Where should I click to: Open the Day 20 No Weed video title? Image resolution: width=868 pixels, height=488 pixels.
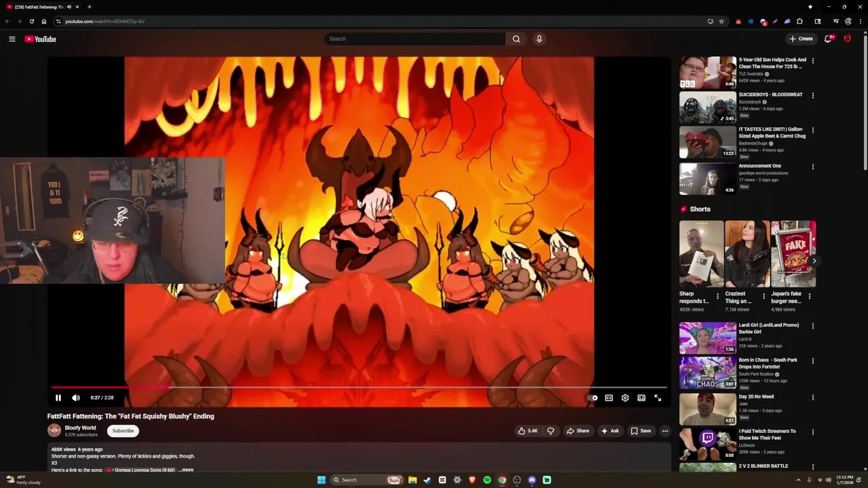coord(756,396)
